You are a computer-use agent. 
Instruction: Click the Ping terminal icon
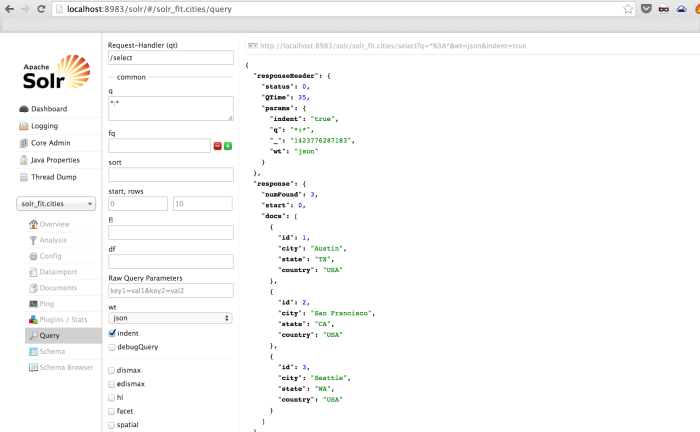coord(33,303)
